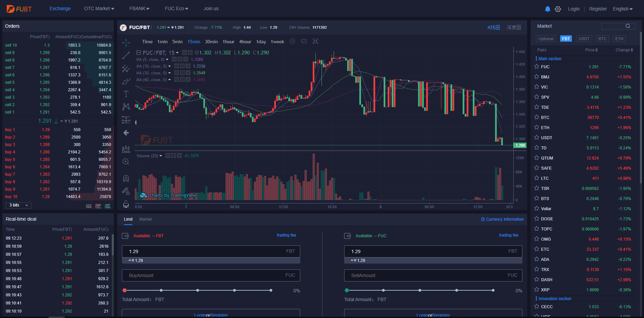
Task: Click the back arrow in chart toolbar
Action: point(126,133)
